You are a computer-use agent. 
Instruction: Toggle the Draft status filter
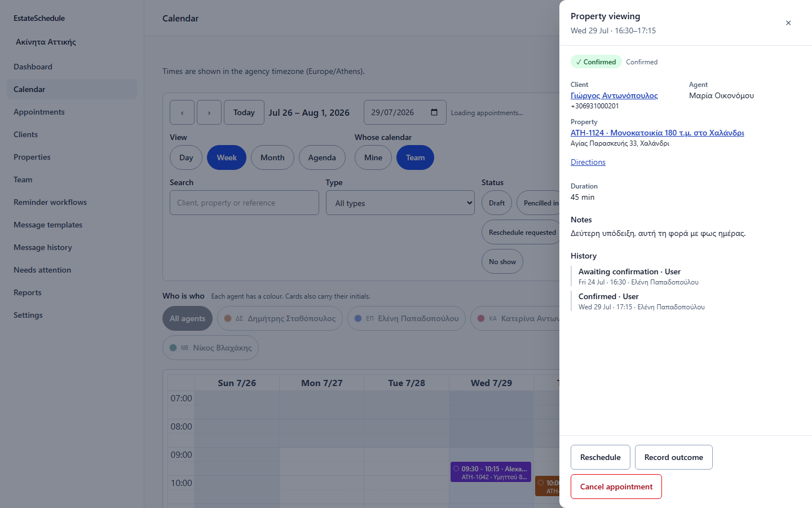497,203
